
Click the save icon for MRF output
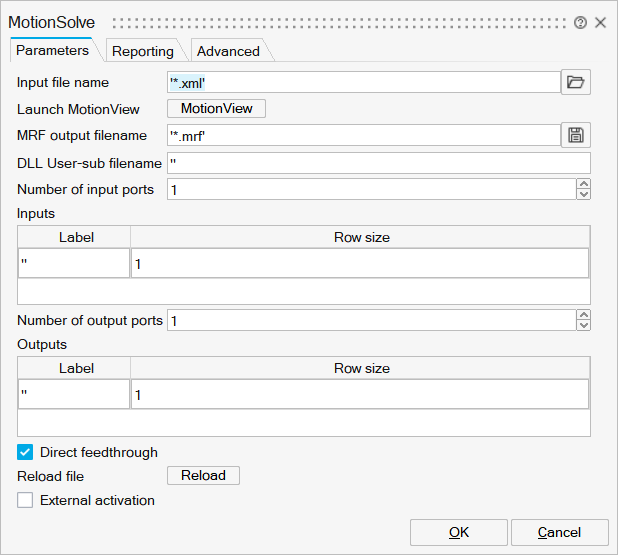click(575, 136)
